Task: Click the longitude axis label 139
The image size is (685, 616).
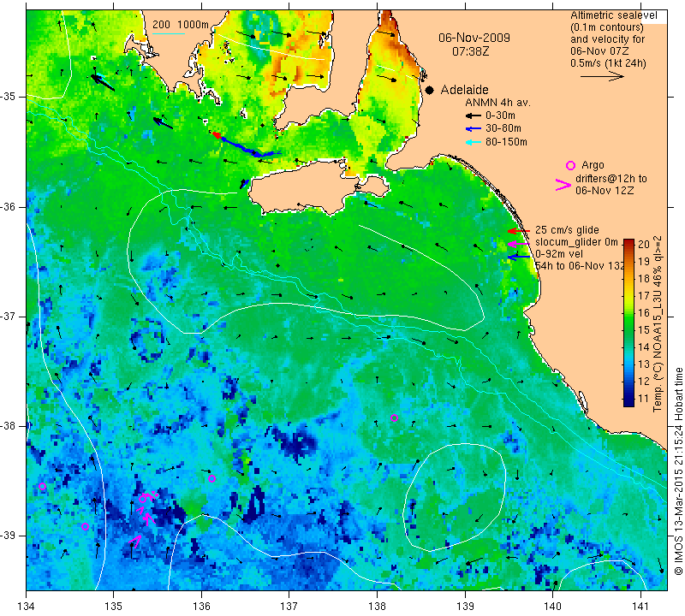Action: tap(465, 607)
